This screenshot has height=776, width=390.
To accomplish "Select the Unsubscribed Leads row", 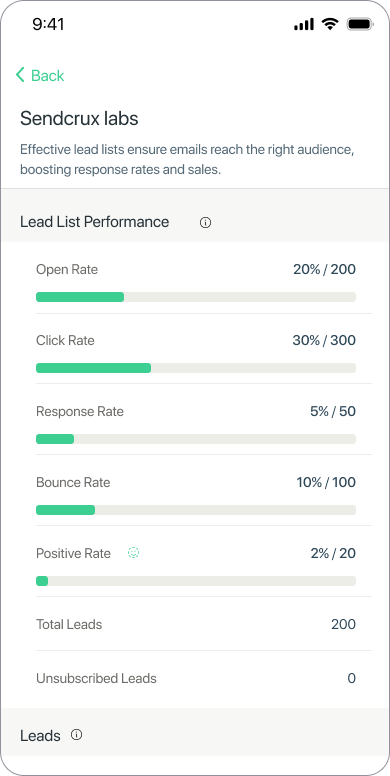I will 196,678.
